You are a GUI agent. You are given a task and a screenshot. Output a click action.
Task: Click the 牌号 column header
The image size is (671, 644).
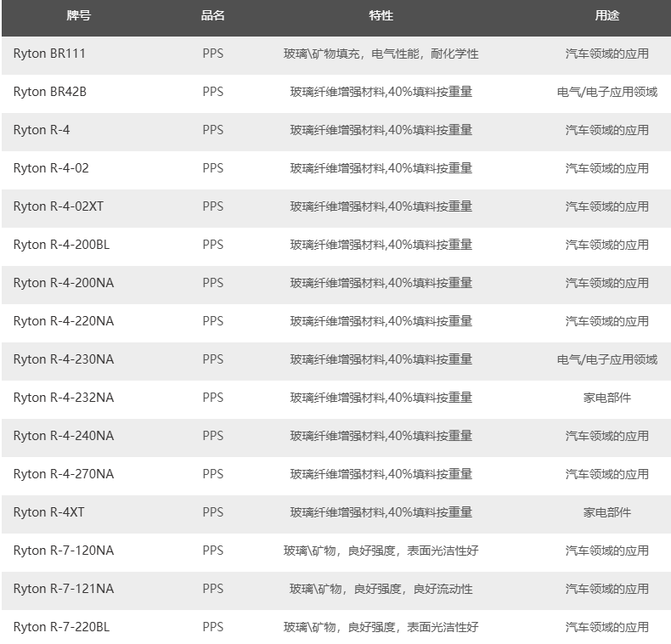click(79, 15)
